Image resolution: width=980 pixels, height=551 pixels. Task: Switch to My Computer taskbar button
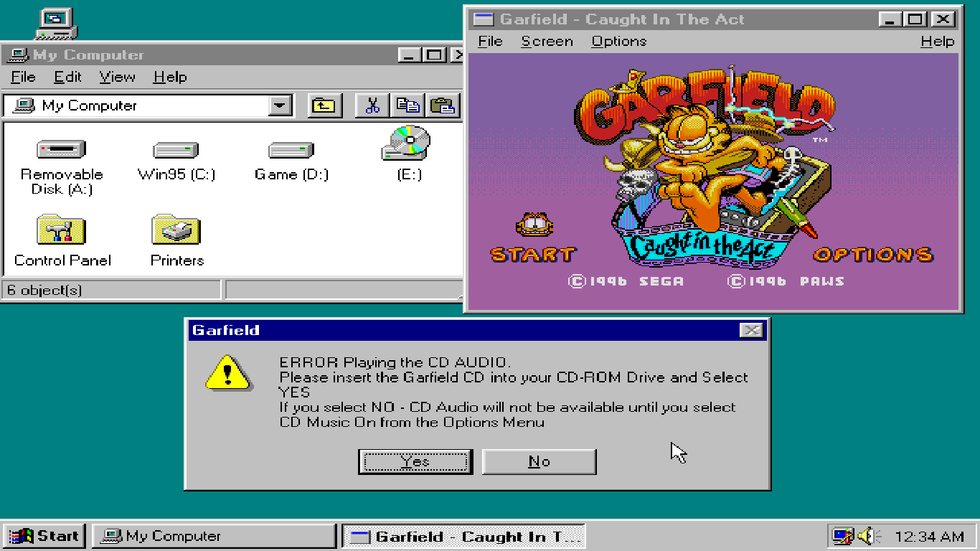pyautogui.click(x=214, y=536)
